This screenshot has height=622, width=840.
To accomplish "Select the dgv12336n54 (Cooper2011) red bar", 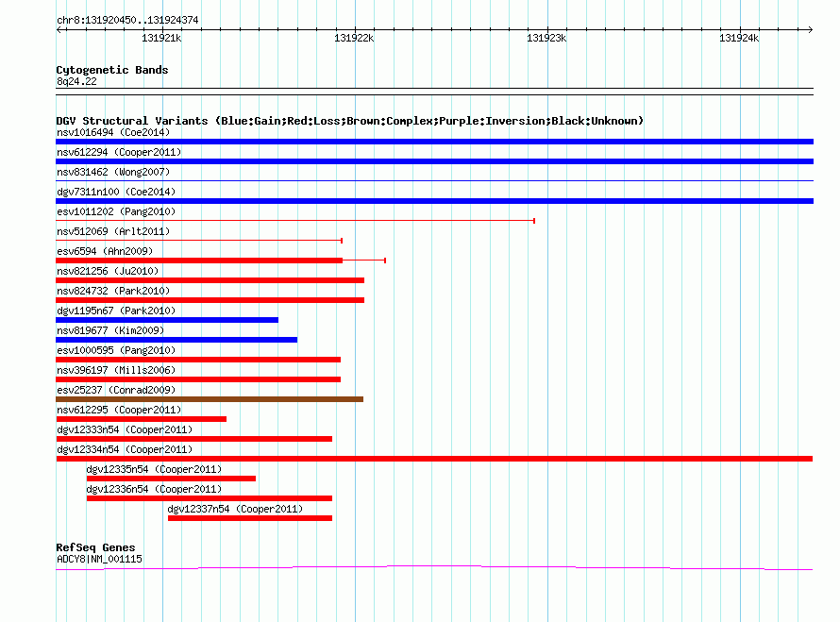I will 210,498.
